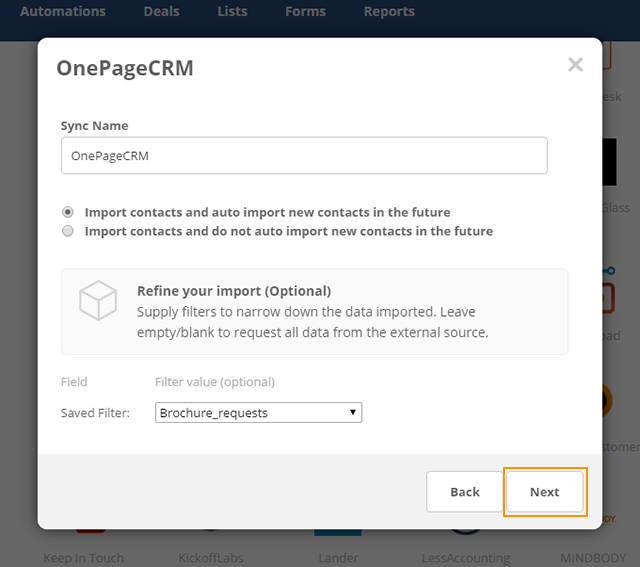
Task: Click the Saved Filter: label
Action: [95, 413]
